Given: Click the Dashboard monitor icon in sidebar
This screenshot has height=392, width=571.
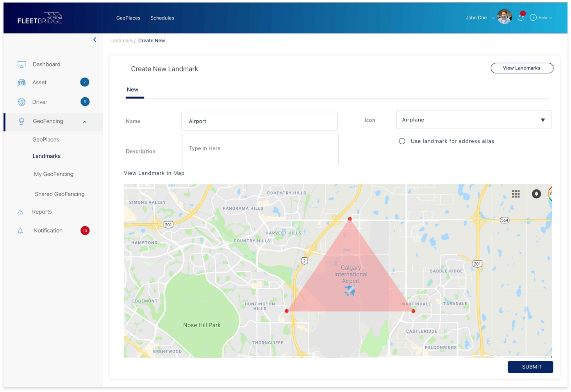Looking at the screenshot, I should coord(21,64).
